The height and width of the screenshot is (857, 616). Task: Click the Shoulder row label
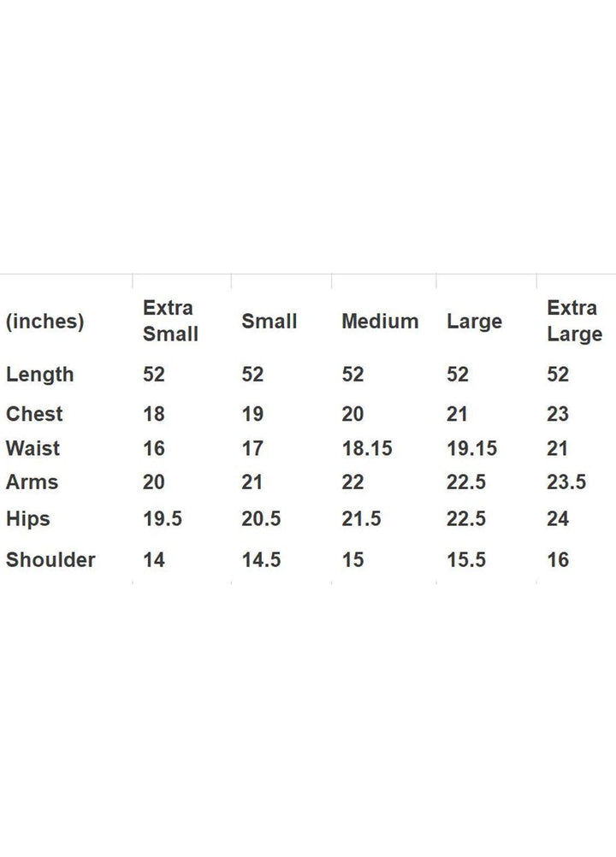[x=50, y=559]
